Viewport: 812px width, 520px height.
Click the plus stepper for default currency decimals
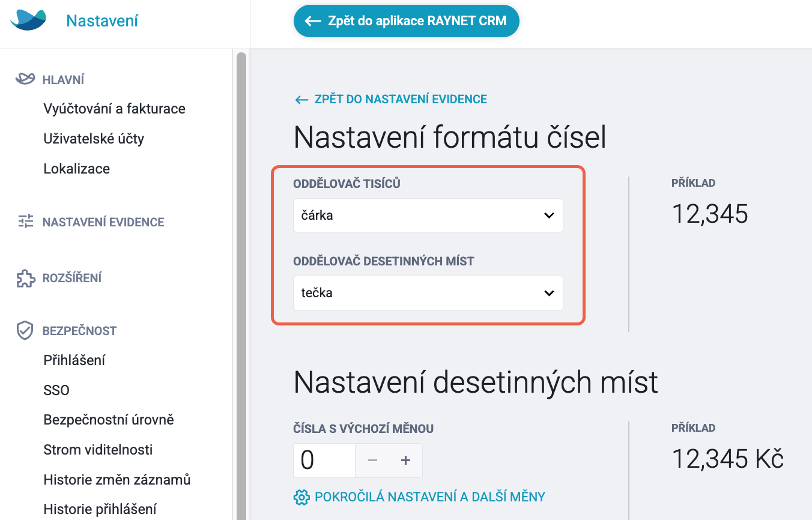[x=405, y=461]
